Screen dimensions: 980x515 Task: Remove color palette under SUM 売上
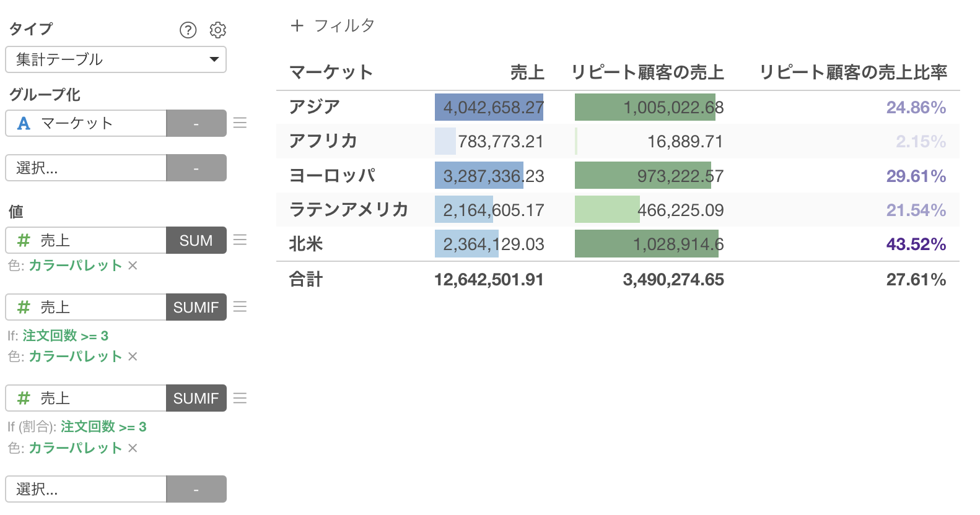tap(133, 266)
